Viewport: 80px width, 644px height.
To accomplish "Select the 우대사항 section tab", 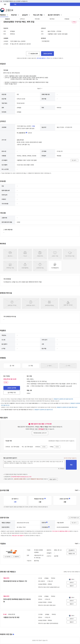I will pyautogui.click(x=37, y=19).
